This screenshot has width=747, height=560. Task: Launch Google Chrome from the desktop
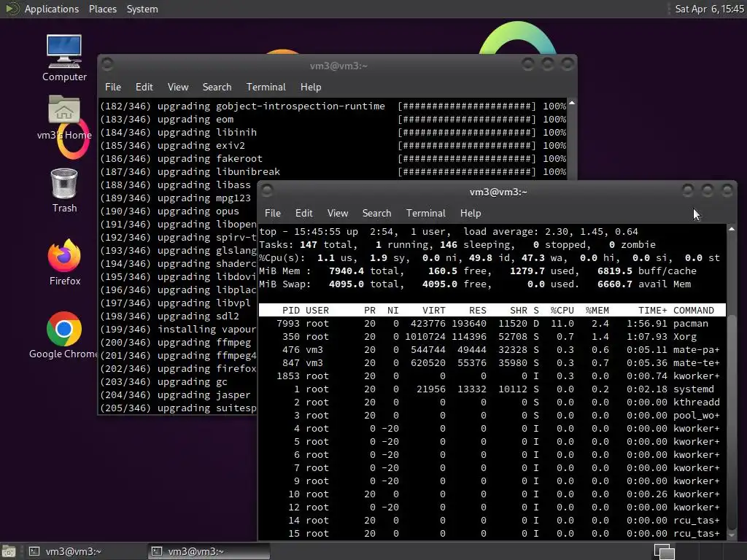(x=64, y=335)
